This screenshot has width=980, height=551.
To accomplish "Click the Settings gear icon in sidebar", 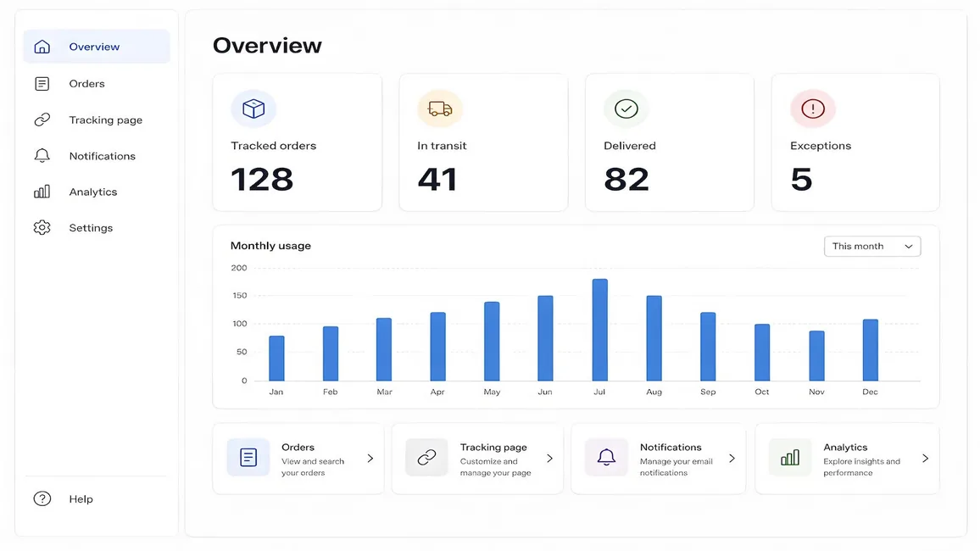I will (x=42, y=228).
